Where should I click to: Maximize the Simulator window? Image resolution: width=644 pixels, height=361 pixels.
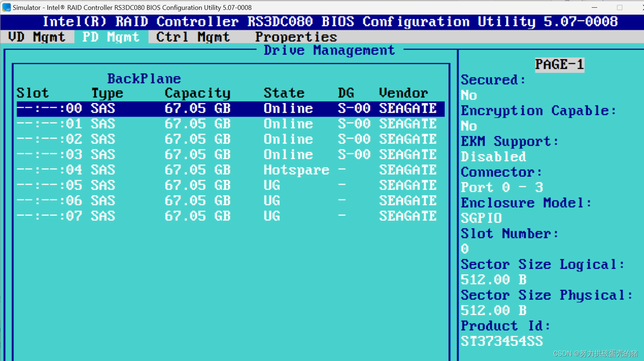[x=619, y=7]
